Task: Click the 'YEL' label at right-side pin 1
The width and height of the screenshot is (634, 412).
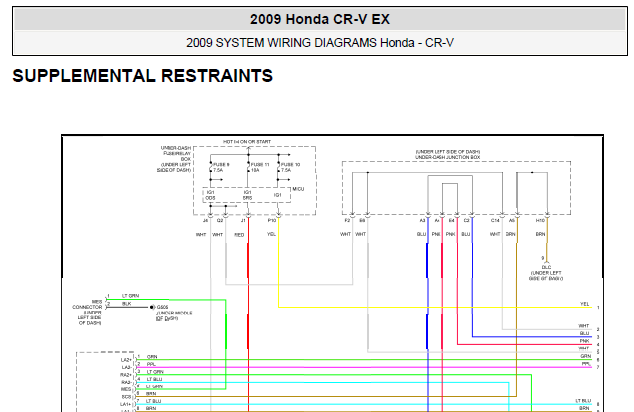Action: coord(585,304)
